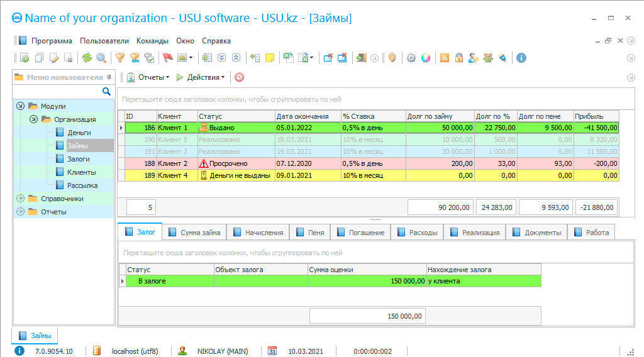Open search with the magnifier toolbar icon
The image size is (644, 357).
tap(101, 58)
